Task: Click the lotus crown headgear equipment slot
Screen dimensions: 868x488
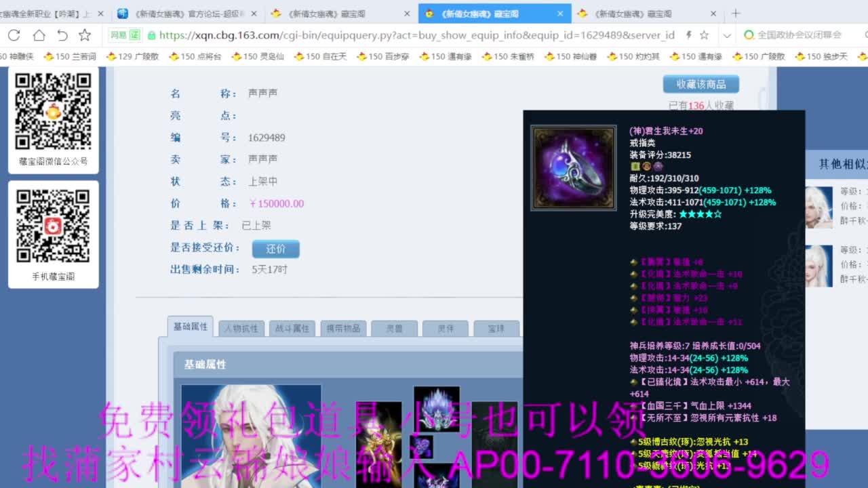Action: (x=437, y=409)
